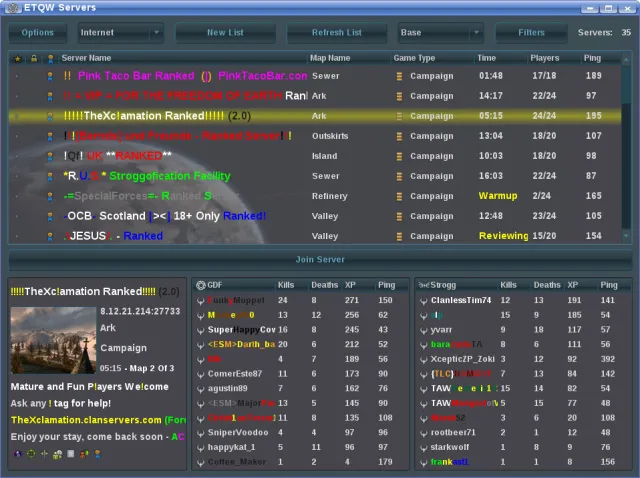Open the Filters panel
The width and height of the screenshot is (640, 478).
pyautogui.click(x=531, y=32)
